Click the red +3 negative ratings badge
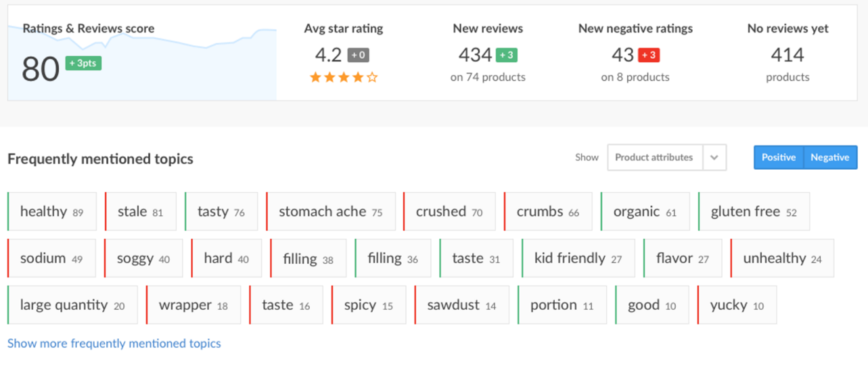 pyautogui.click(x=648, y=55)
